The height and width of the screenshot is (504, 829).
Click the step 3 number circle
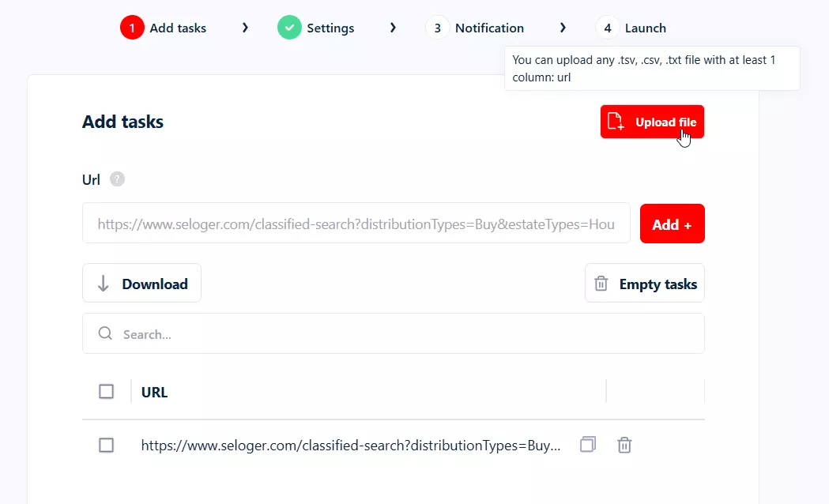(x=437, y=28)
